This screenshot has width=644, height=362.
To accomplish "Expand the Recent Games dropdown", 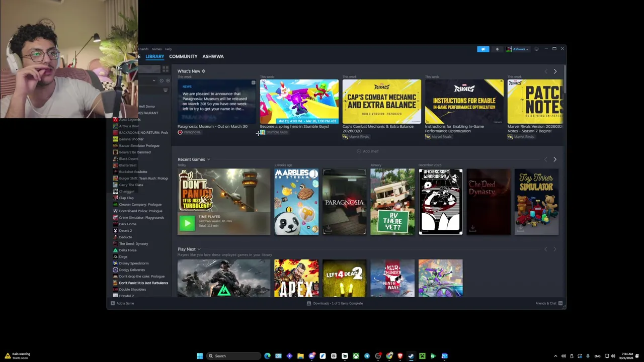I will pyautogui.click(x=208, y=159).
